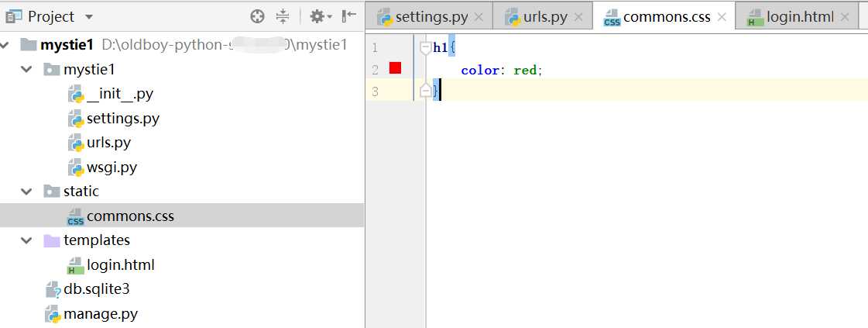
Task: Close the settings.py tab
Action: [479, 17]
